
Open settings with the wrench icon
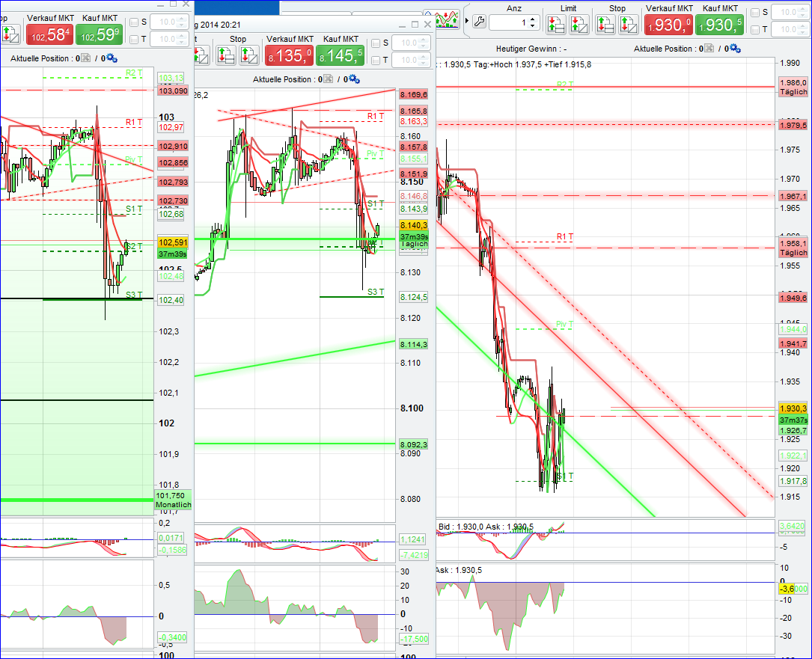[x=479, y=21]
